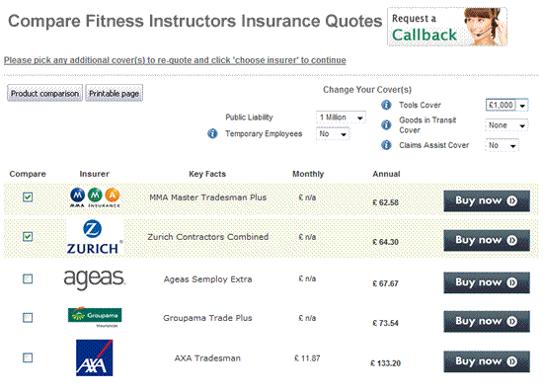This screenshot has width=543, height=392.
Task: Click the Groupama insurer logo
Action: pyautogui.click(x=95, y=317)
